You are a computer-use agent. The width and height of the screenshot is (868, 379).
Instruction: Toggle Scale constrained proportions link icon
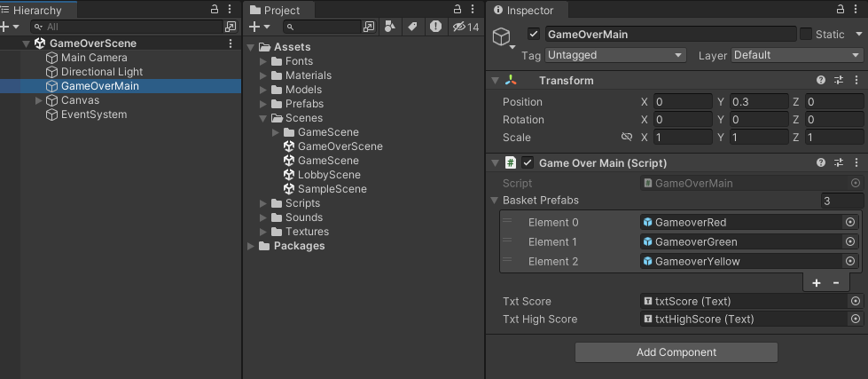coord(627,137)
